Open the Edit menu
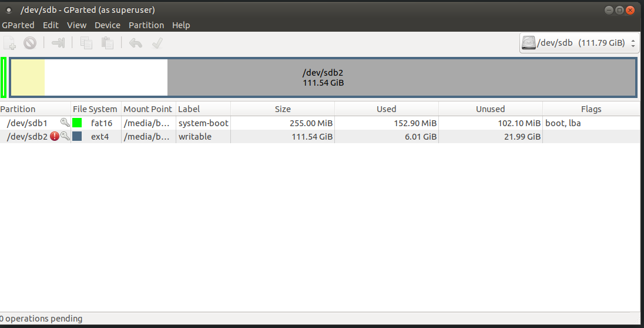 51,25
